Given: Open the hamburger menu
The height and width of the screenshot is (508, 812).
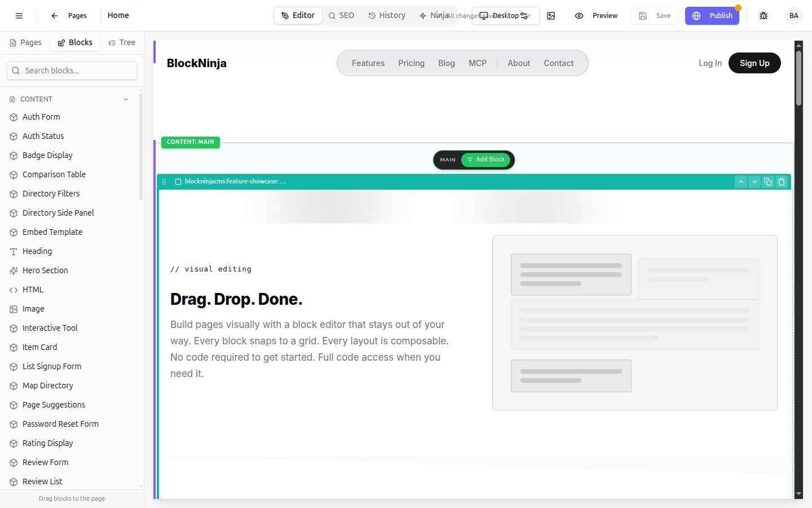Looking at the screenshot, I should pyautogui.click(x=19, y=16).
